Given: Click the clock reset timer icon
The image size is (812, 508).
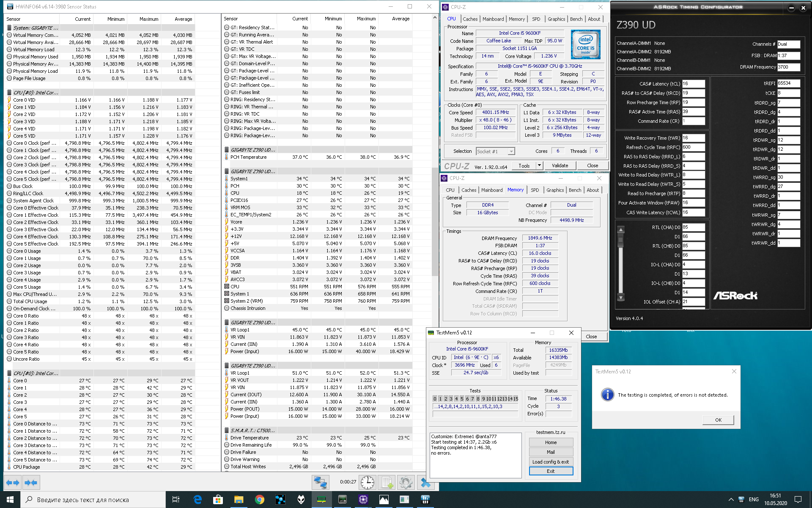Looking at the screenshot, I should (x=367, y=483).
